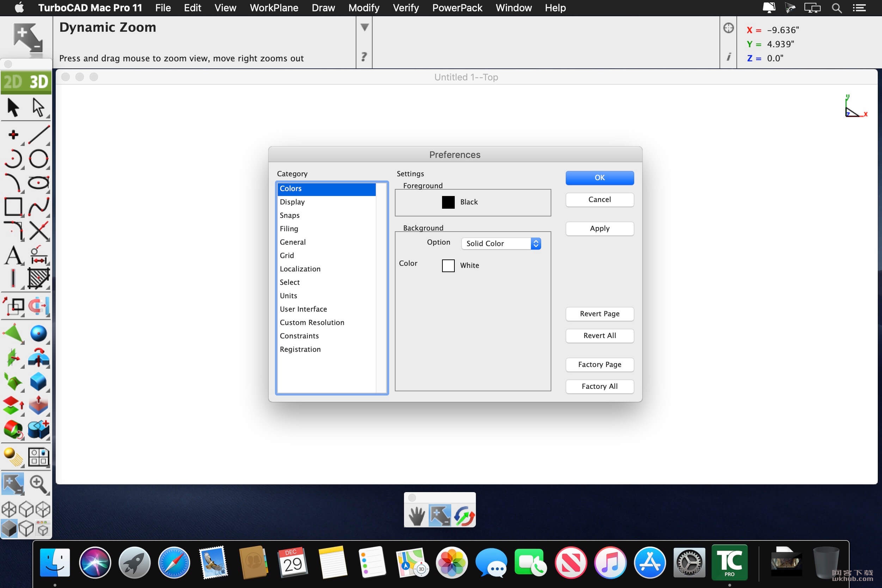Click the help question mark in prompt bar

point(364,57)
